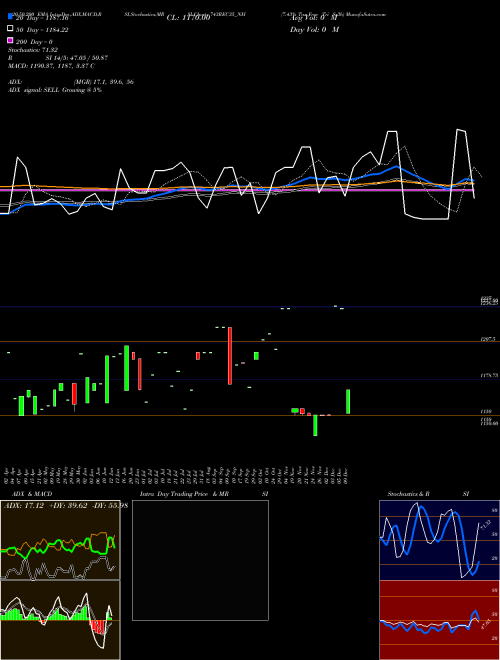Click 'Intra Day Trading Price & MR' panel title
This screenshot has height=660, width=500.
184,494
